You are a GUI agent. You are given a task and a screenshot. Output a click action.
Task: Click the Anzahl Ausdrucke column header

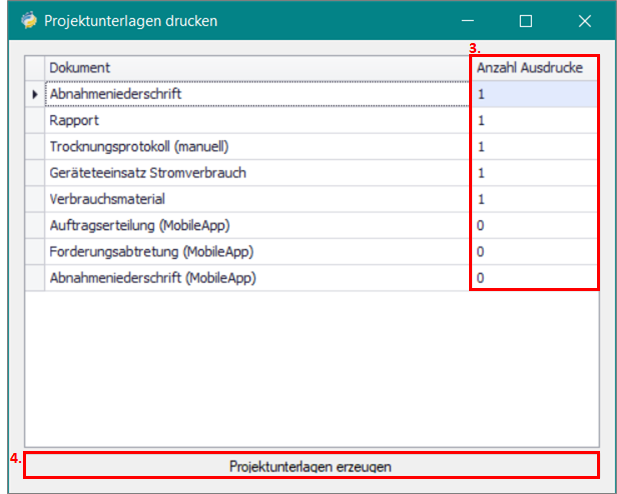click(x=534, y=67)
